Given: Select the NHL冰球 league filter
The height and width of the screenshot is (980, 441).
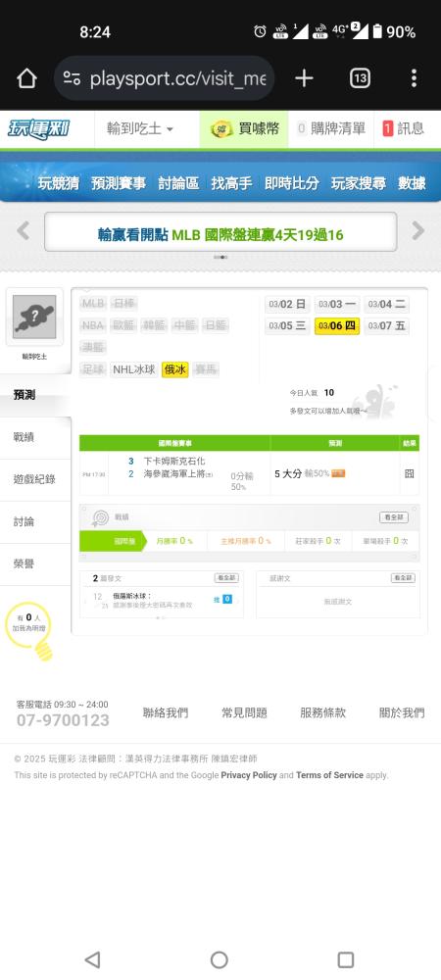Looking at the screenshot, I should pos(133,369).
